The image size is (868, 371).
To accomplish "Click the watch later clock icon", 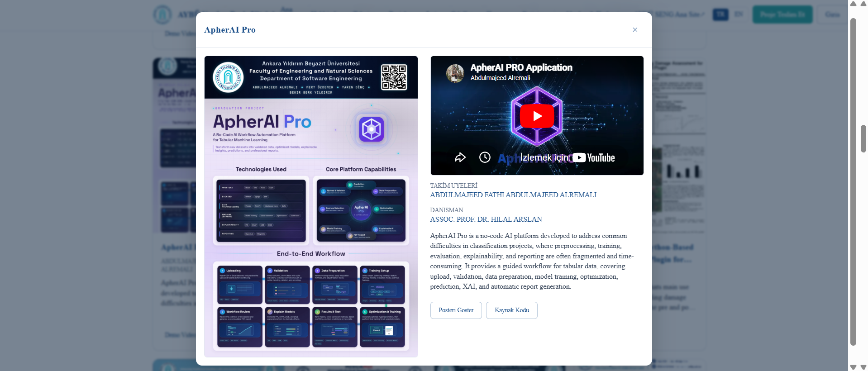I will pyautogui.click(x=485, y=157).
